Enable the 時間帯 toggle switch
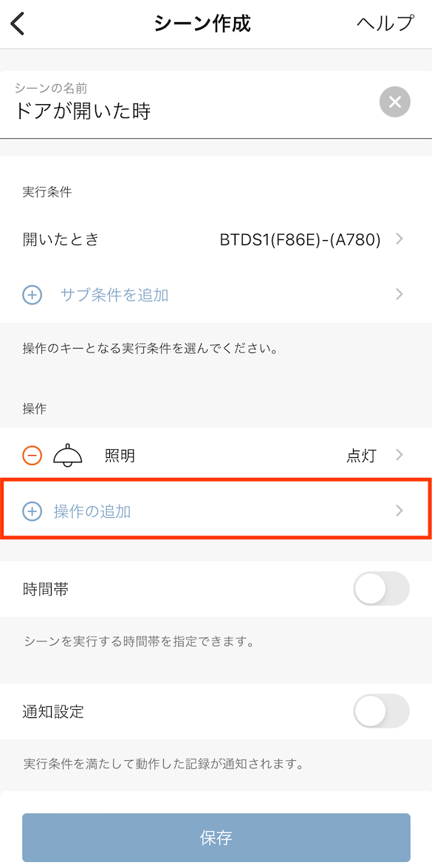 pos(382,589)
